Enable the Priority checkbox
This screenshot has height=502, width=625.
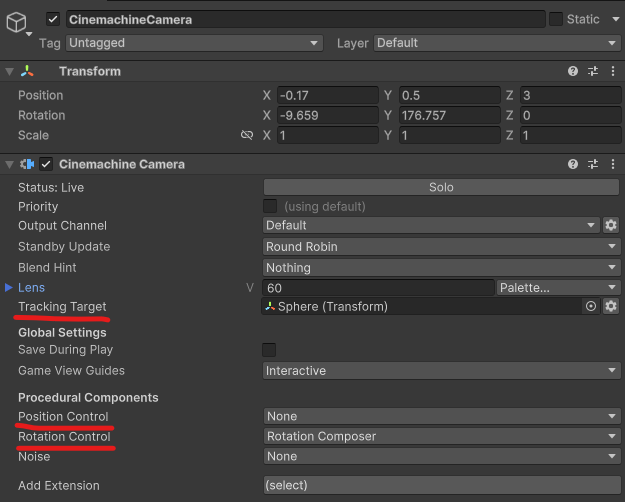pos(270,206)
